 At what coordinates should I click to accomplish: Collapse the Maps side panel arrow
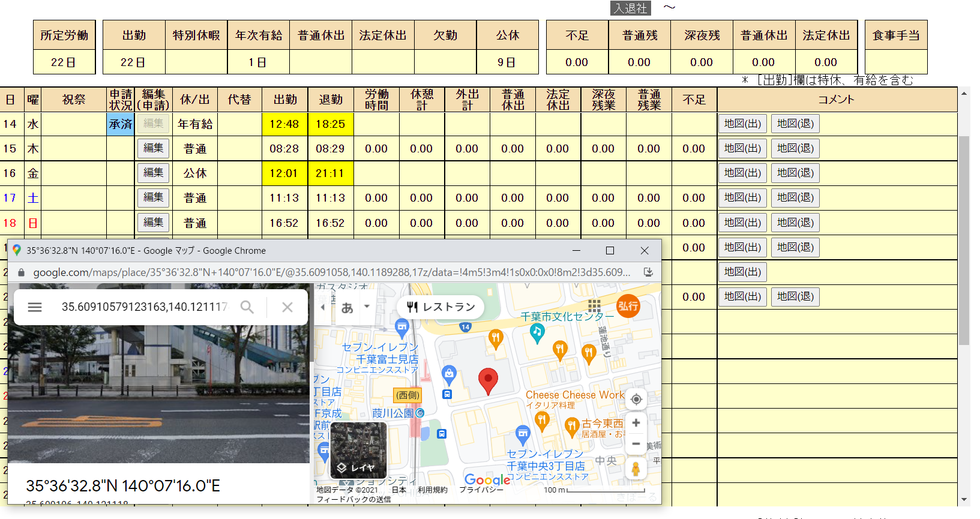pyautogui.click(x=322, y=307)
